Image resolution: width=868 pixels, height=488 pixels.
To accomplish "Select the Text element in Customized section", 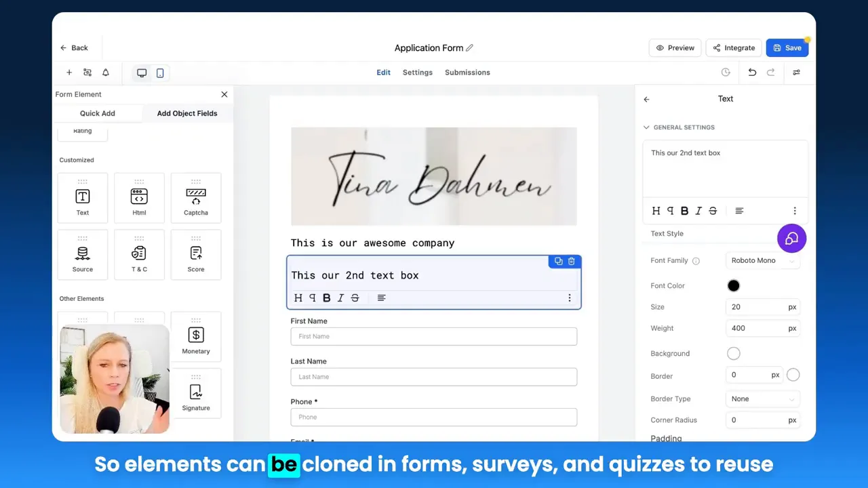I will pos(82,197).
